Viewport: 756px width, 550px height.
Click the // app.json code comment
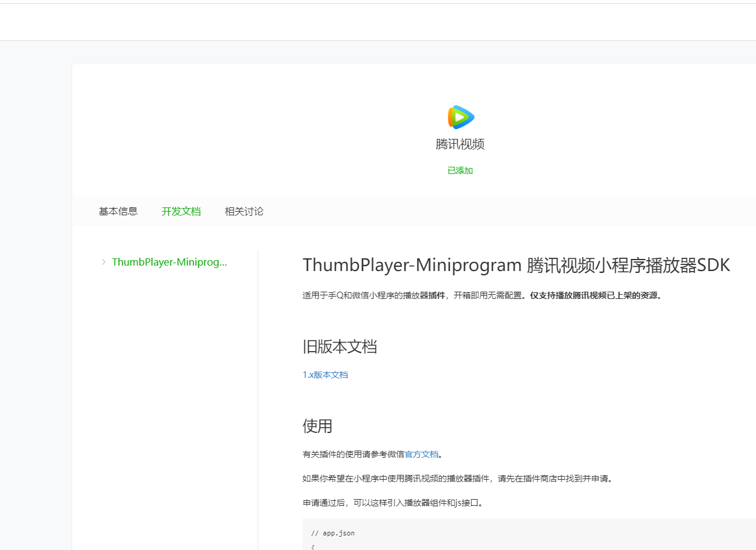coord(333,533)
